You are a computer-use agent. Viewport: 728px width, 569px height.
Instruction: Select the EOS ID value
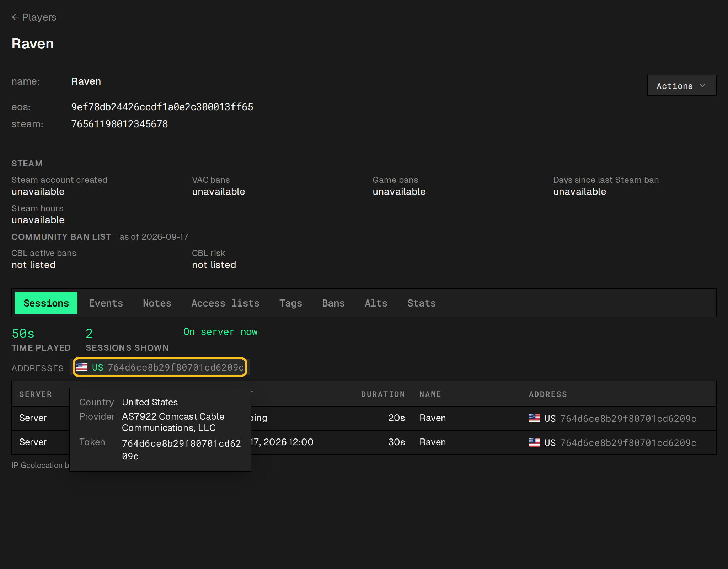162,107
